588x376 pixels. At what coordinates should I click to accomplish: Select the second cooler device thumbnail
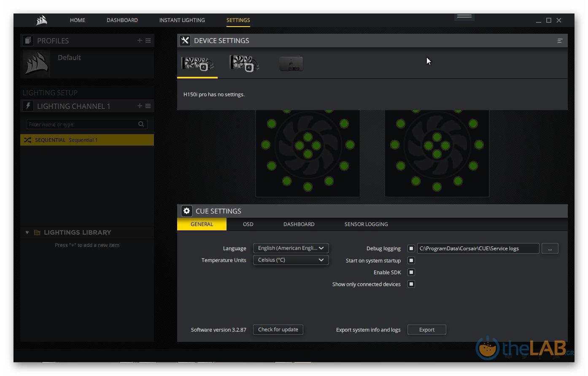coord(244,64)
